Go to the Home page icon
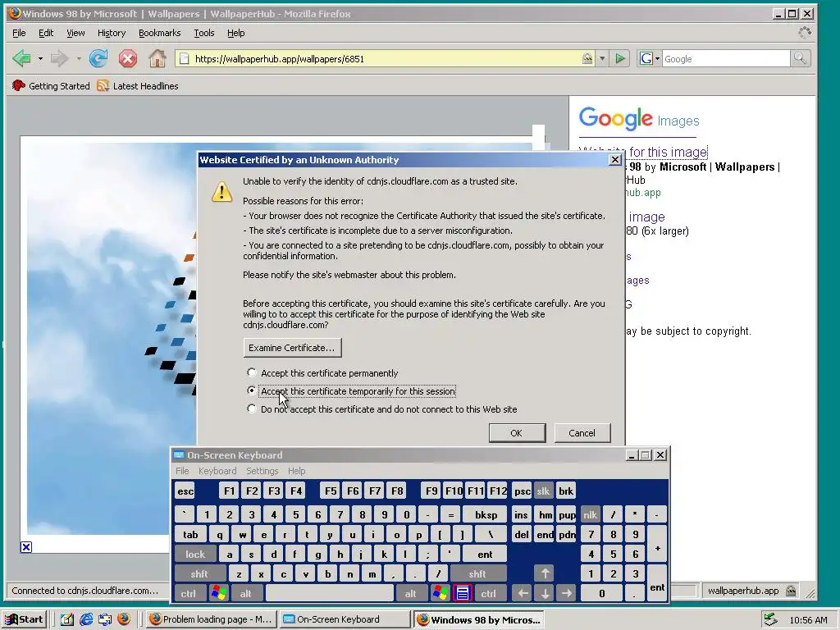Image resolution: width=840 pixels, height=630 pixels. [157, 58]
